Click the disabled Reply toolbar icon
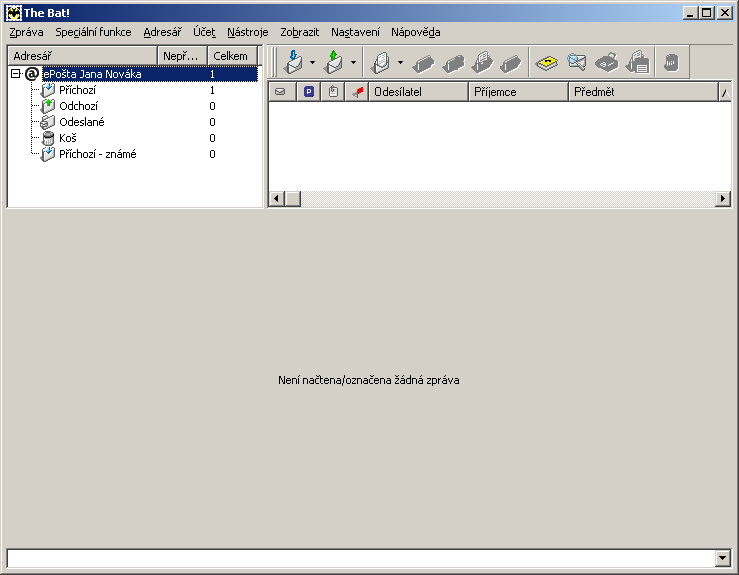The height and width of the screenshot is (575, 739). click(423, 63)
